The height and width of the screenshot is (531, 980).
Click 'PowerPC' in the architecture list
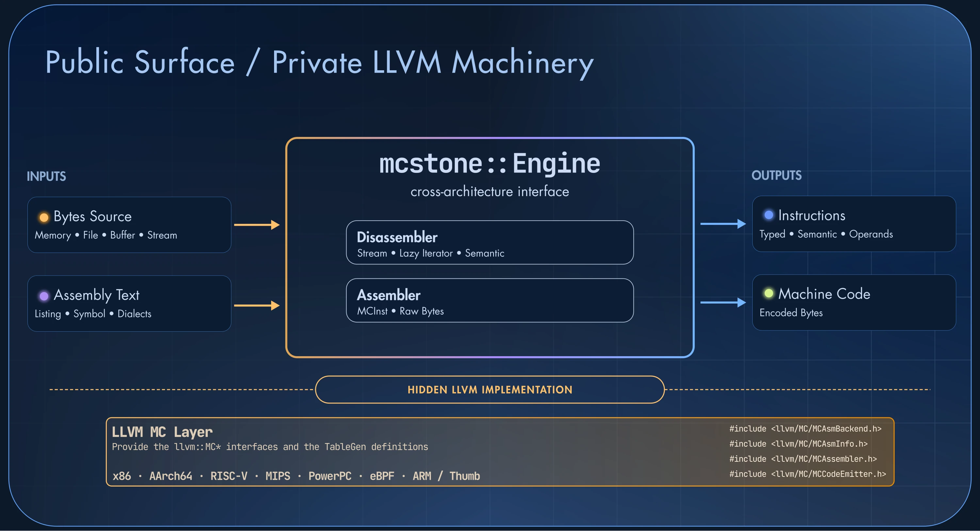click(x=330, y=476)
